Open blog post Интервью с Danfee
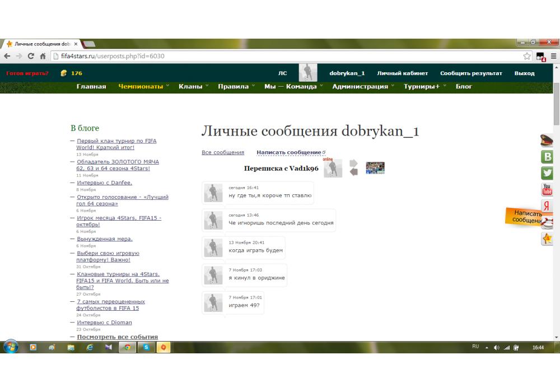 [x=104, y=183]
